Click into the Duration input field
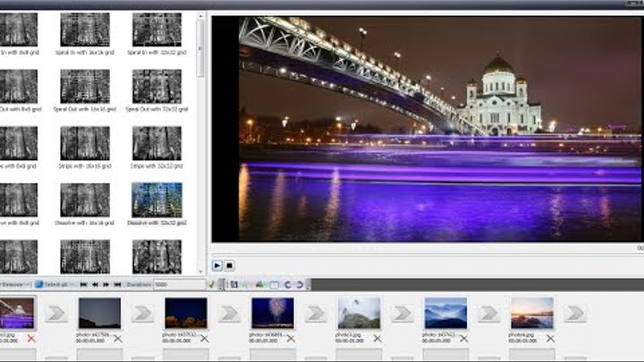This screenshot has height=362, width=644. point(179,284)
